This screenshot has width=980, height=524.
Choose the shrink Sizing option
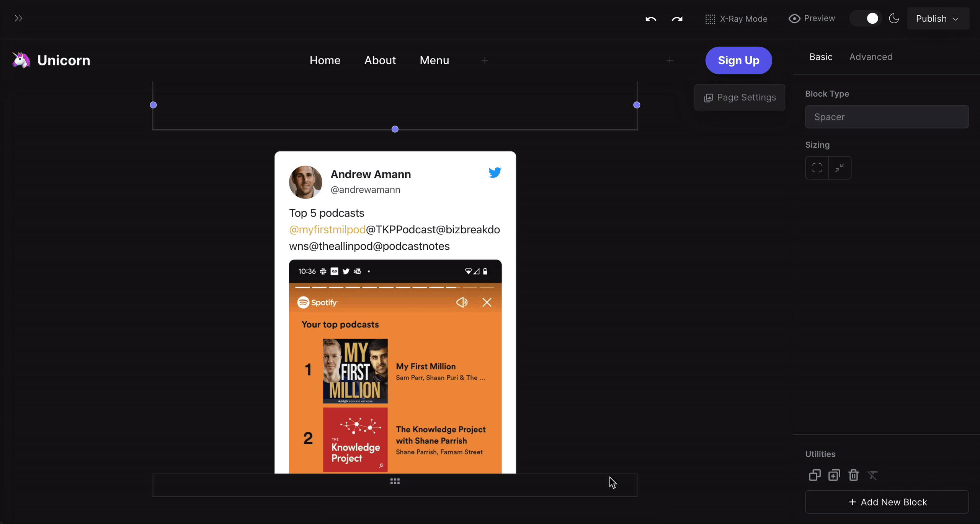pos(840,168)
